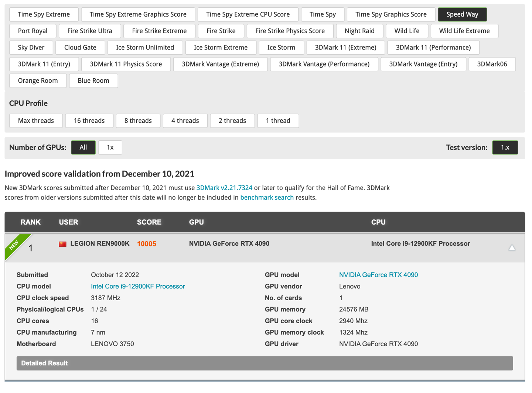Choose CPU Profile 4 threads
Screen dimensions: 532x393
(185, 121)
